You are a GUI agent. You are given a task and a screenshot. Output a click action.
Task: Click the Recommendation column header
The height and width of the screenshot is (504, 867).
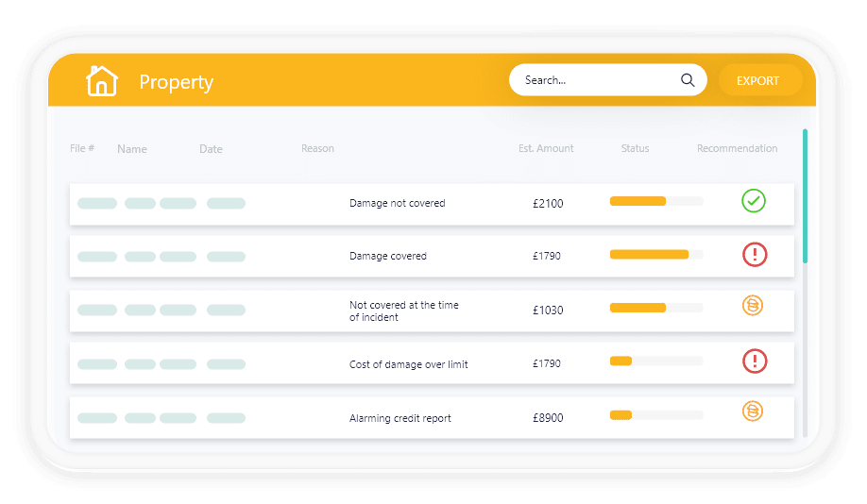coord(737,148)
